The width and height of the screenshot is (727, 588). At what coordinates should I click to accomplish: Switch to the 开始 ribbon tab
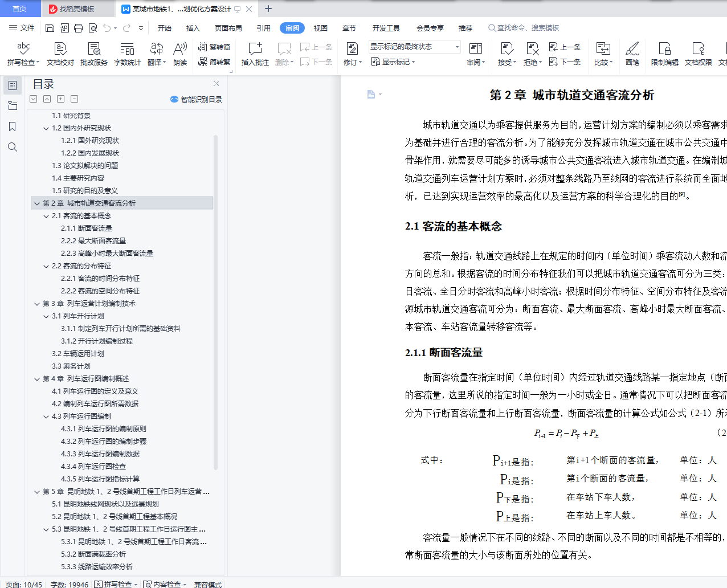click(165, 28)
